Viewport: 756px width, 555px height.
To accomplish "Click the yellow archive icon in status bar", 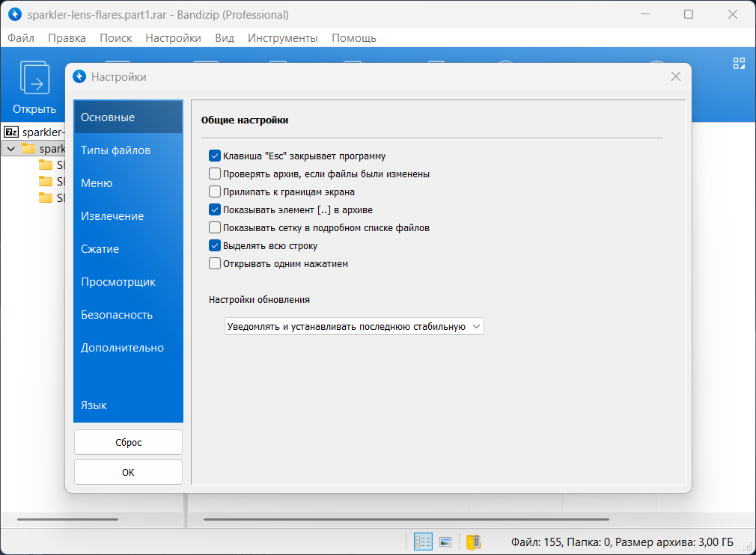I will (473, 542).
